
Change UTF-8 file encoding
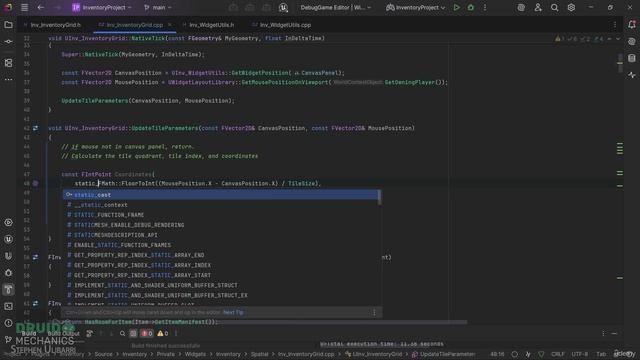tap(580, 354)
